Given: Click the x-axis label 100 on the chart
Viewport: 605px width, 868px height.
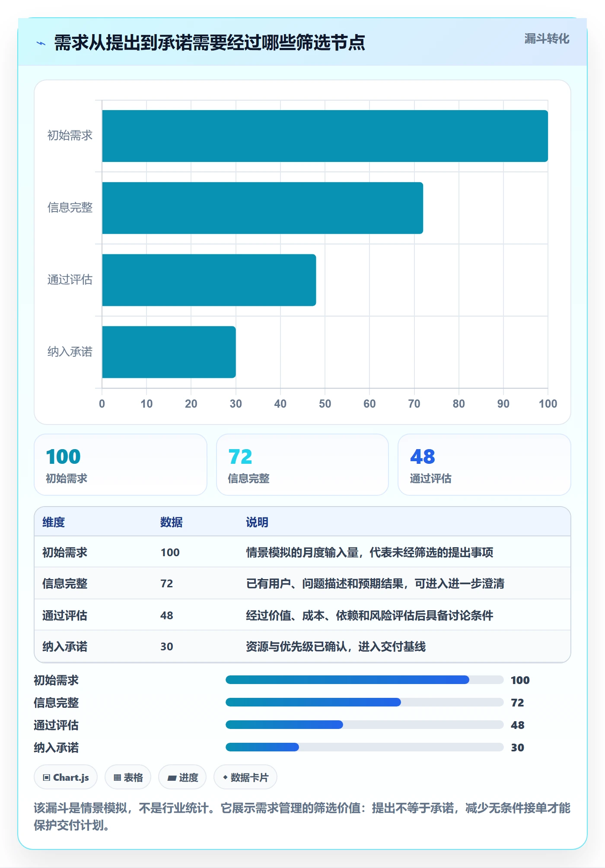Looking at the screenshot, I should point(548,404).
